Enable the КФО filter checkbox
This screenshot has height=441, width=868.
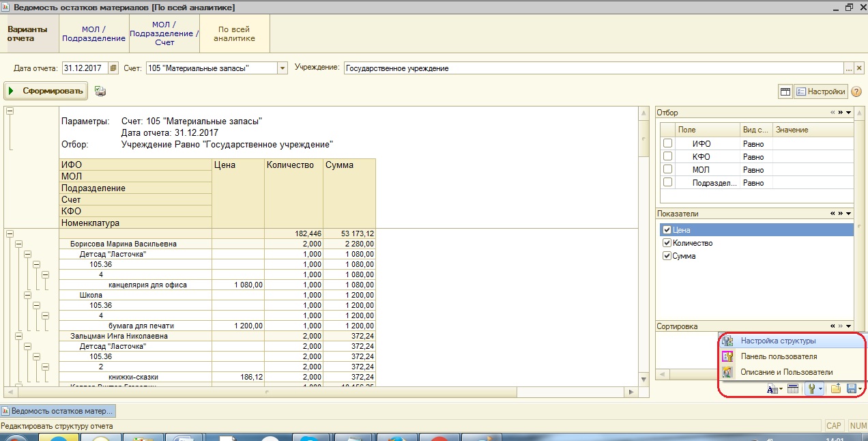tap(668, 156)
